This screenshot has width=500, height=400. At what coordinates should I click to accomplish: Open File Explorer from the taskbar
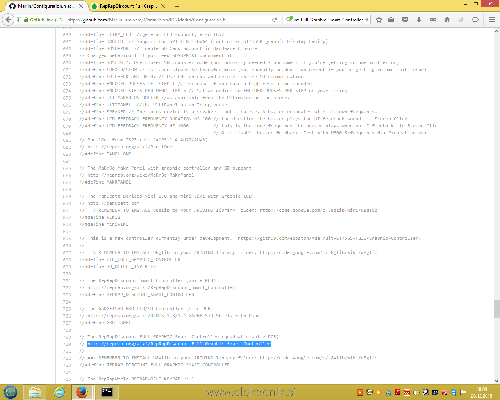(x=35, y=392)
